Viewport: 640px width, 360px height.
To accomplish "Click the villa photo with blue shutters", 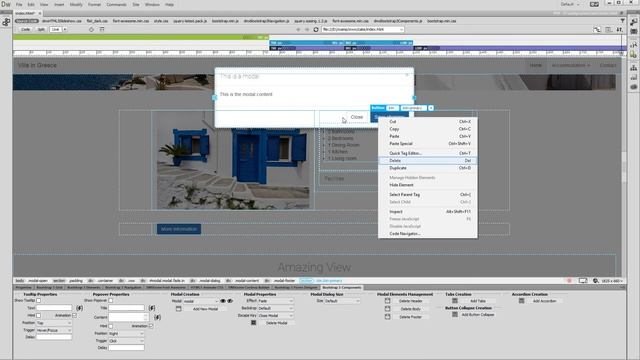I will [x=233, y=160].
